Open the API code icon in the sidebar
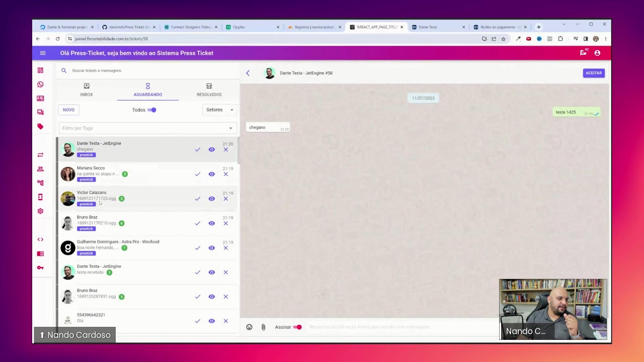This screenshot has width=644, height=362. 40,239
